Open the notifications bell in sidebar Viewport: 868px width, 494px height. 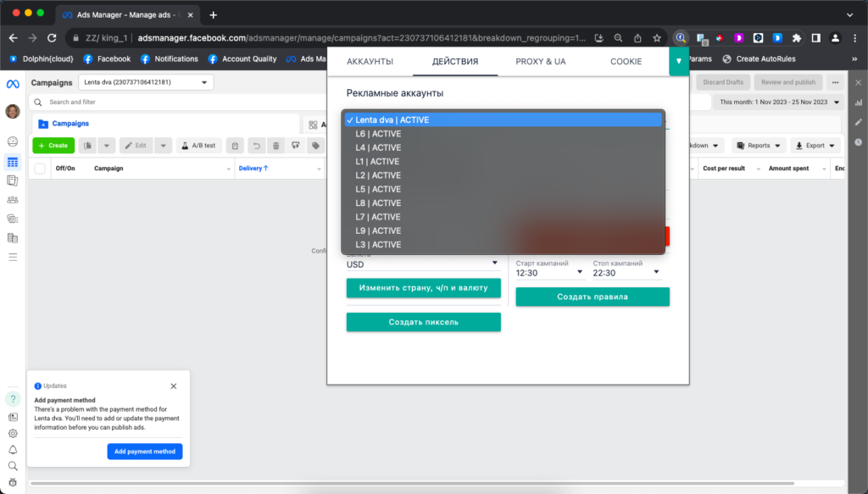click(13, 450)
